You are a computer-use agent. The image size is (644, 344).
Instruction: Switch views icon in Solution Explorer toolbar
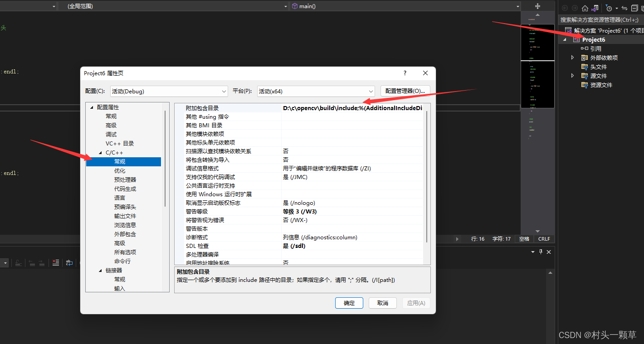(595, 8)
